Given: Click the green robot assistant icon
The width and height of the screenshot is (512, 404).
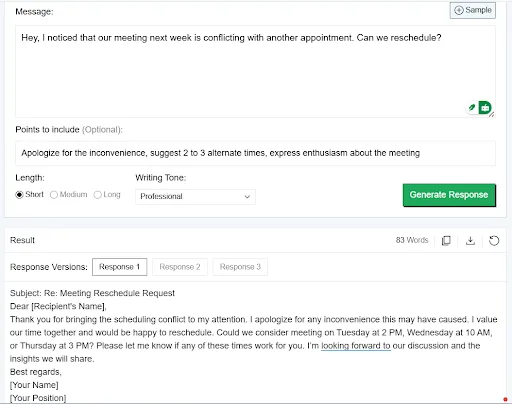Looking at the screenshot, I should coord(485,108).
